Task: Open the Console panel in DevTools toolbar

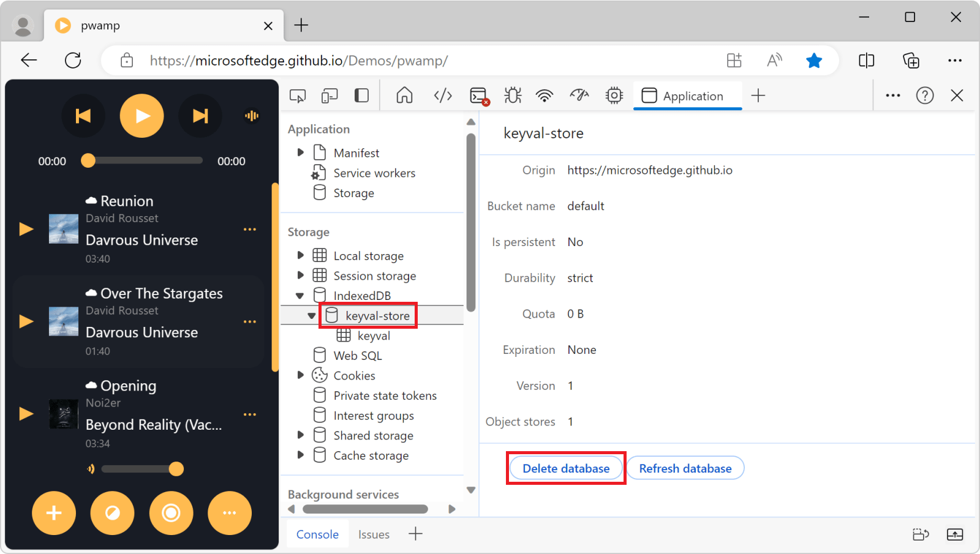Action: coord(480,95)
